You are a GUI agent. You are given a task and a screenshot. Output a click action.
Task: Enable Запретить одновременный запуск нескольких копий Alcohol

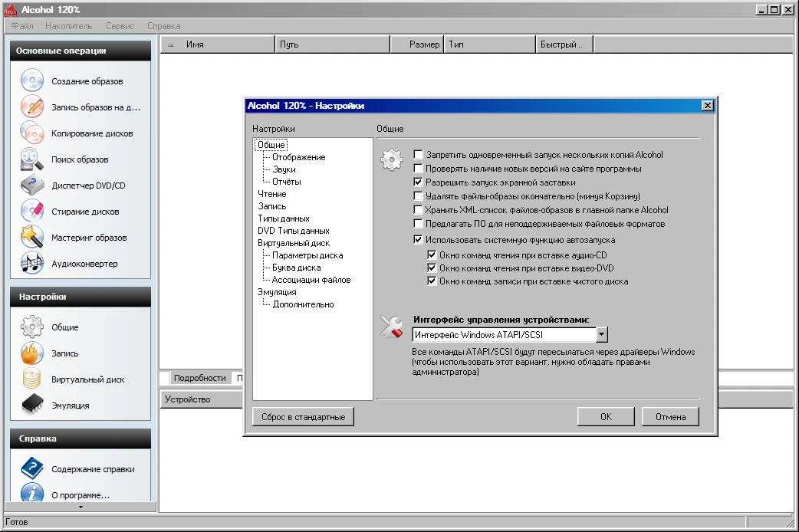coord(418,154)
